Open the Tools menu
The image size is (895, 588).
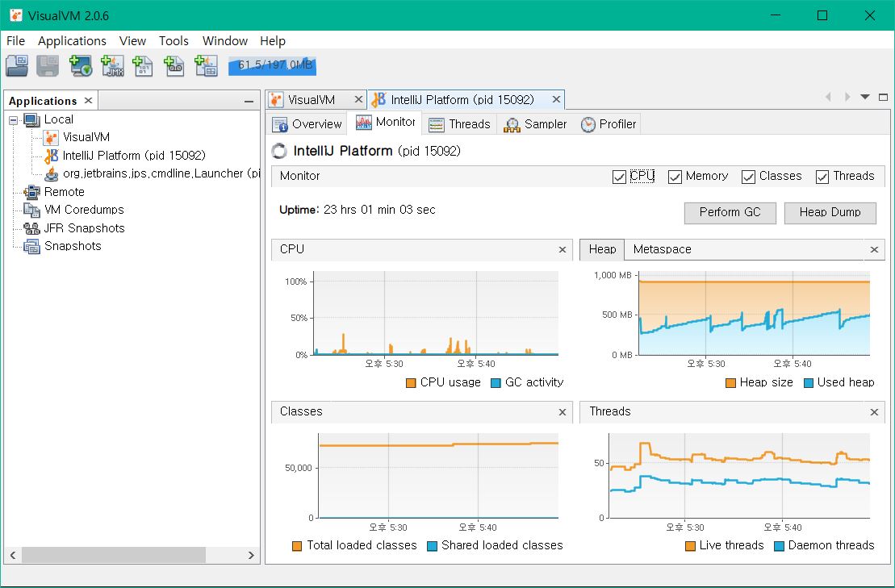(174, 41)
